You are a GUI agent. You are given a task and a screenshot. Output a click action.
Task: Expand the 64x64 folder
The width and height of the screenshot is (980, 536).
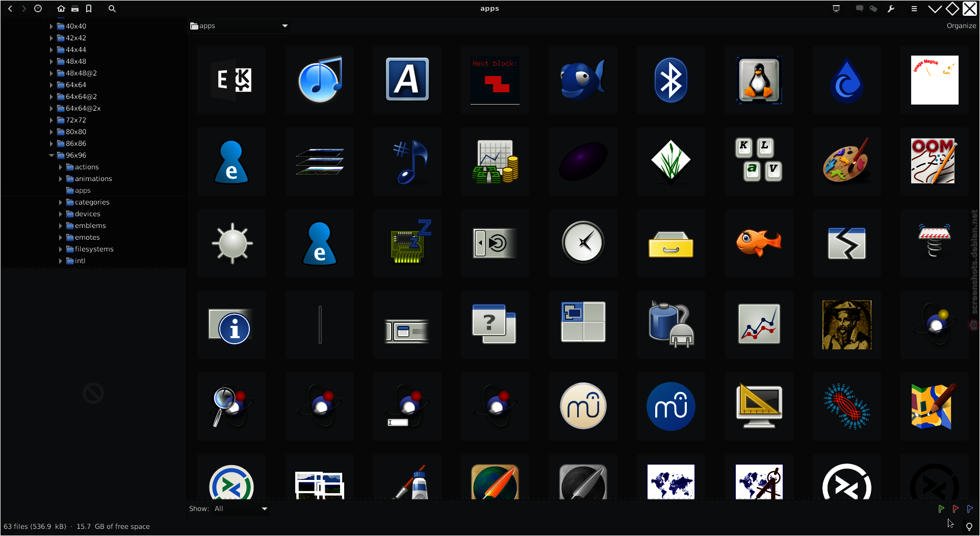(x=51, y=85)
